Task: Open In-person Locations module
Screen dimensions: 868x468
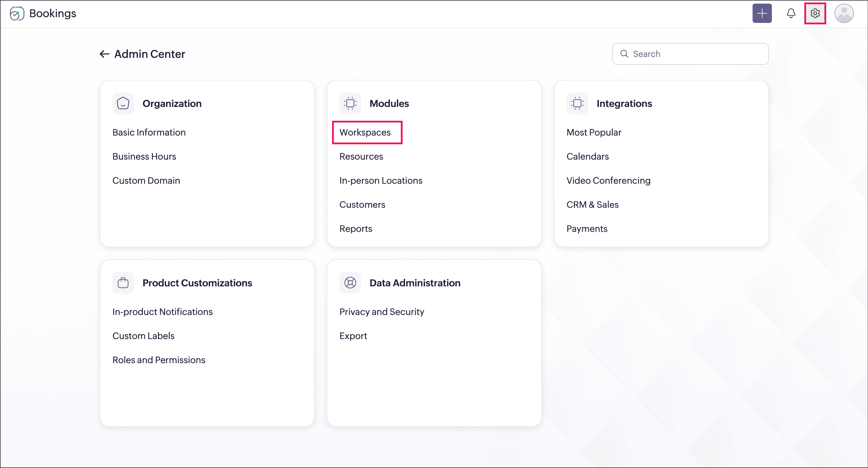Action: point(380,181)
